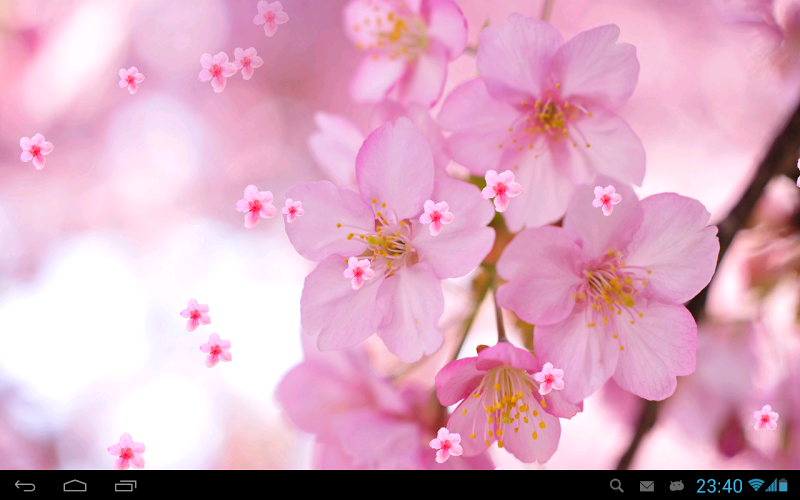This screenshot has height=500, width=800.
Task: Open the email notification envelope icon
Action: 647,486
